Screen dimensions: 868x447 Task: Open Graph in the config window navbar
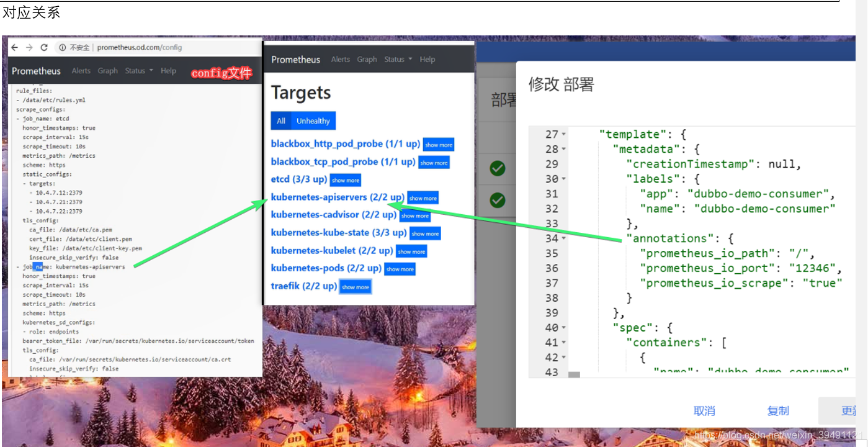(x=107, y=71)
